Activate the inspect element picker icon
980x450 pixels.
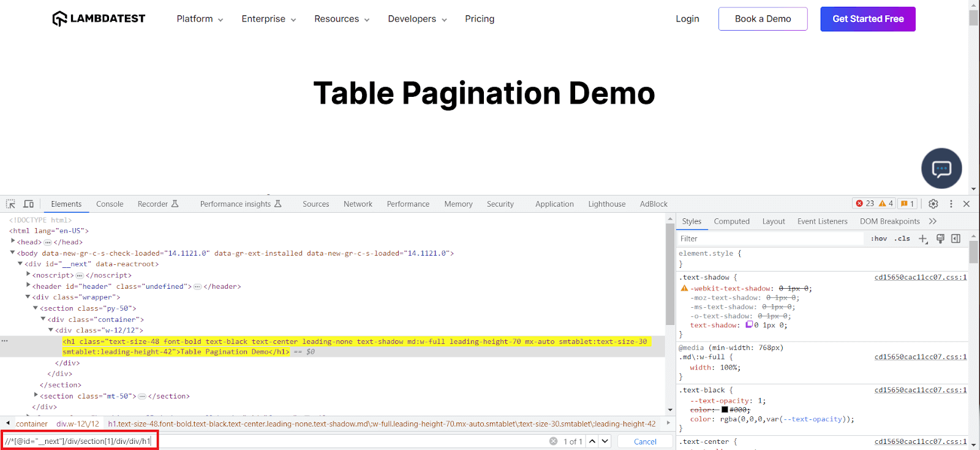click(x=10, y=204)
